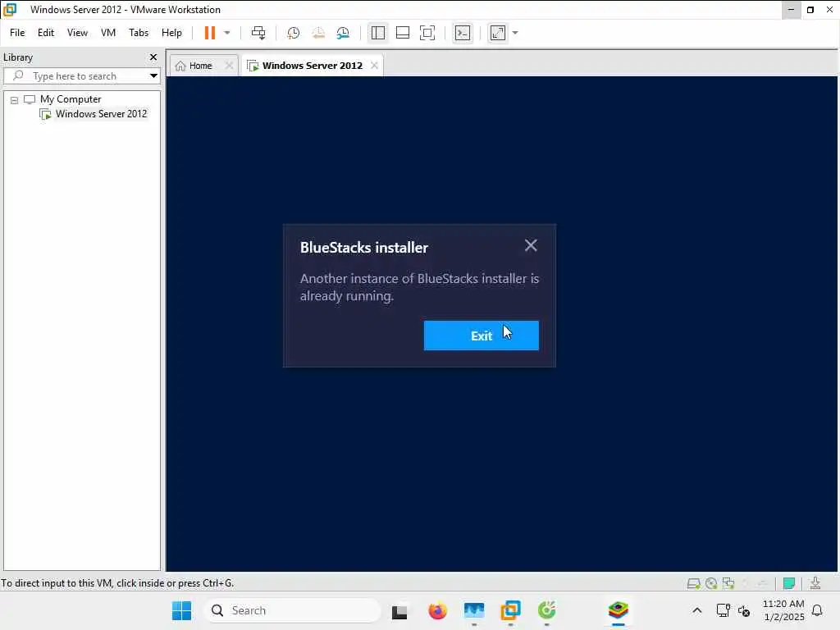
Task: Open the notifications bell
Action: point(818,610)
